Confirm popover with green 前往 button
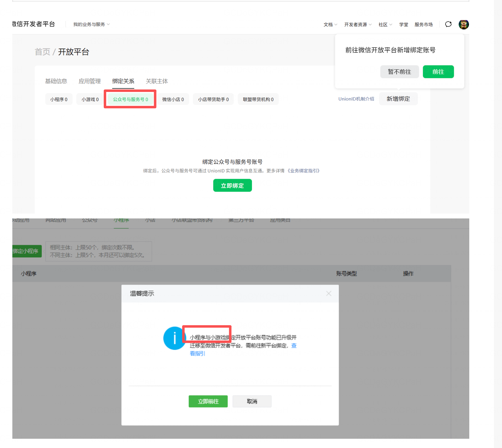The height and width of the screenshot is (448, 502). point(438,72)
